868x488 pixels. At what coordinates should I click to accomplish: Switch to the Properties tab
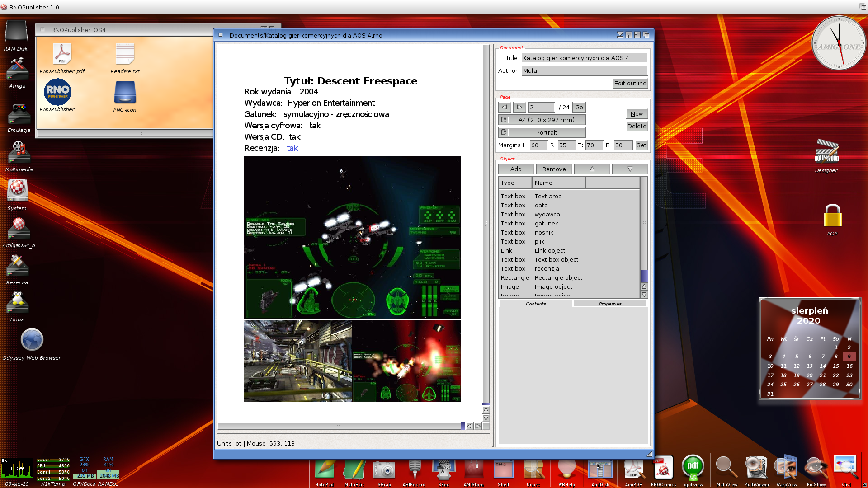coord(610,304)
